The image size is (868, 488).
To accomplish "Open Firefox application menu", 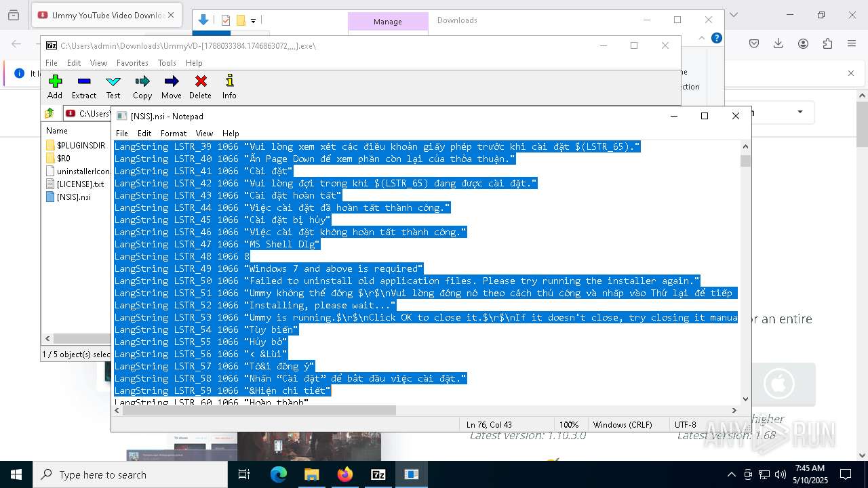I will point(852,43).
